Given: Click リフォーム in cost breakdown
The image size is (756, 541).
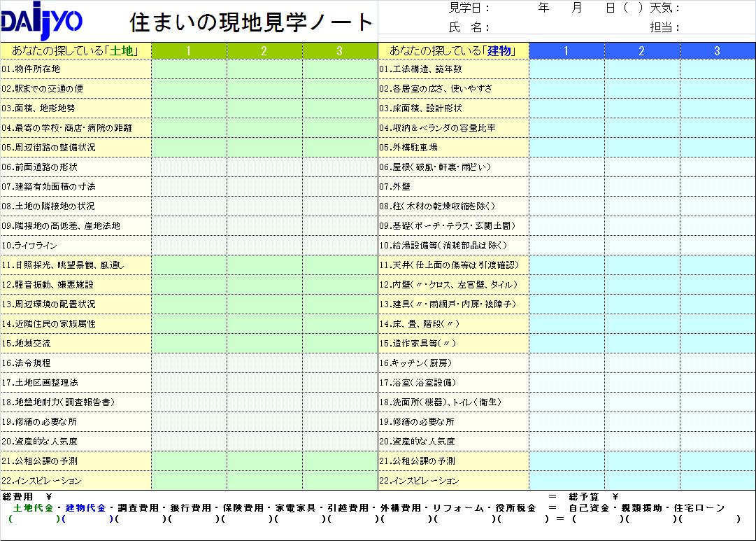Looking at the screenshot, I should pyautogui.click(x=458, y=507).
